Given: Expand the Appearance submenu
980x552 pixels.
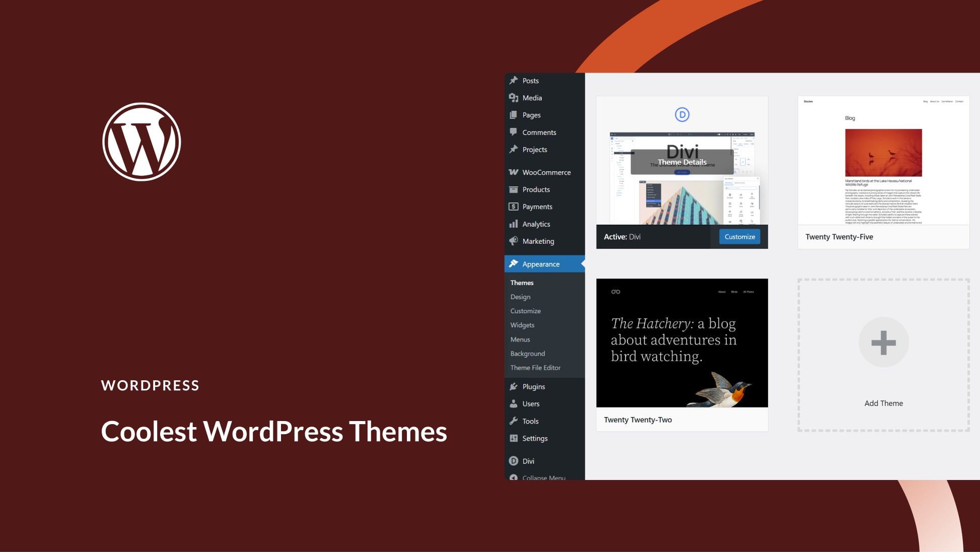Looking at the screenshot, I should pyautogui.click(x=541, y=263).
